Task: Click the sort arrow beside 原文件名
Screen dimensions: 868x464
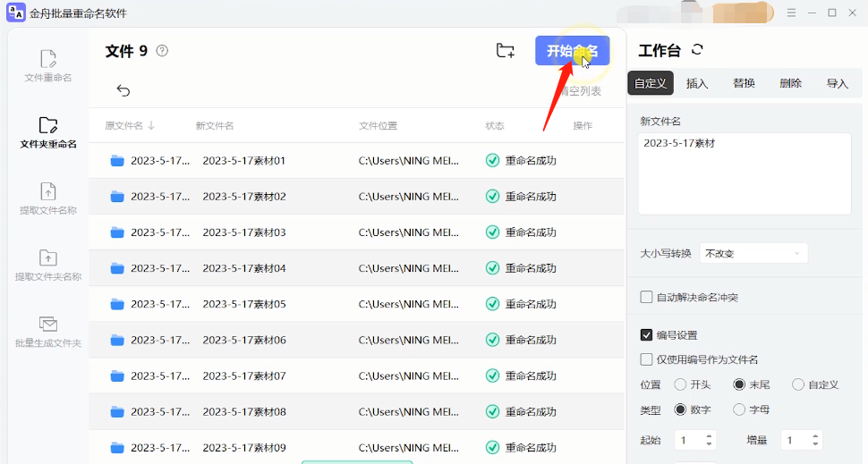Action: [151, 125]
